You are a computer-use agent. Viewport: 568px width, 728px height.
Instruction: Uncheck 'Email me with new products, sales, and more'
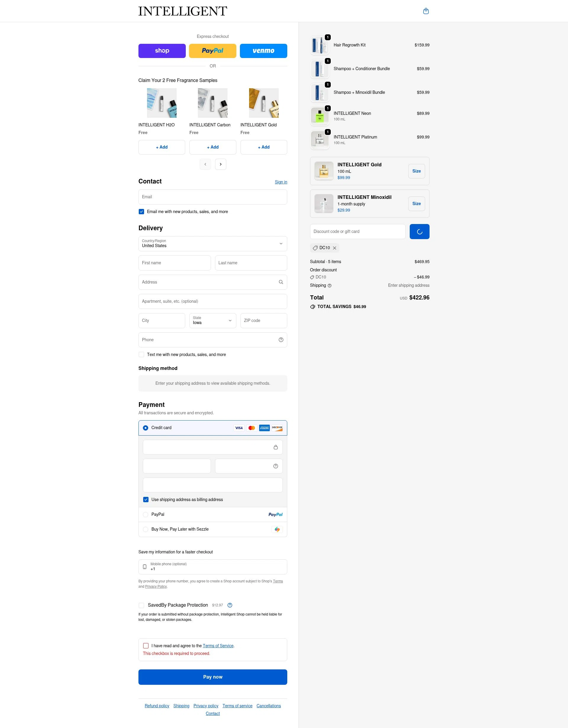click(141, 211)
